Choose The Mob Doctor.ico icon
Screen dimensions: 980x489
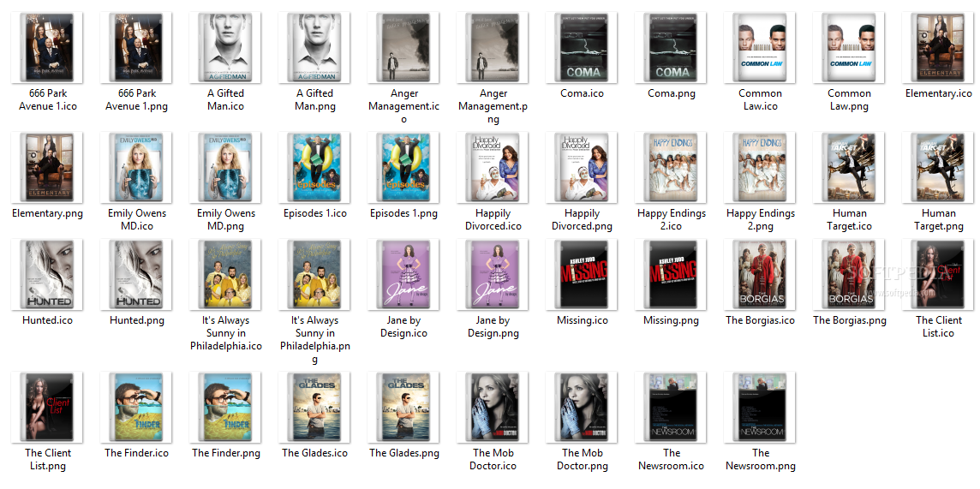point(493,407)
